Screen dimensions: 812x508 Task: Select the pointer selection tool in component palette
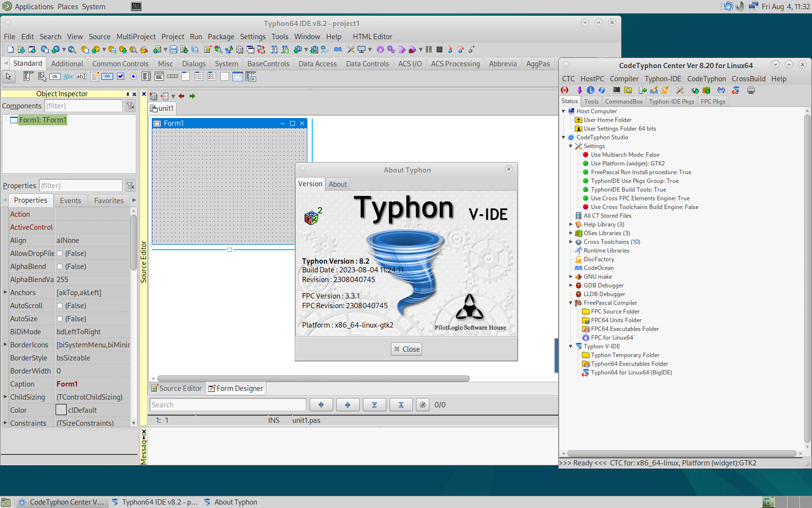tap(8, 76)
